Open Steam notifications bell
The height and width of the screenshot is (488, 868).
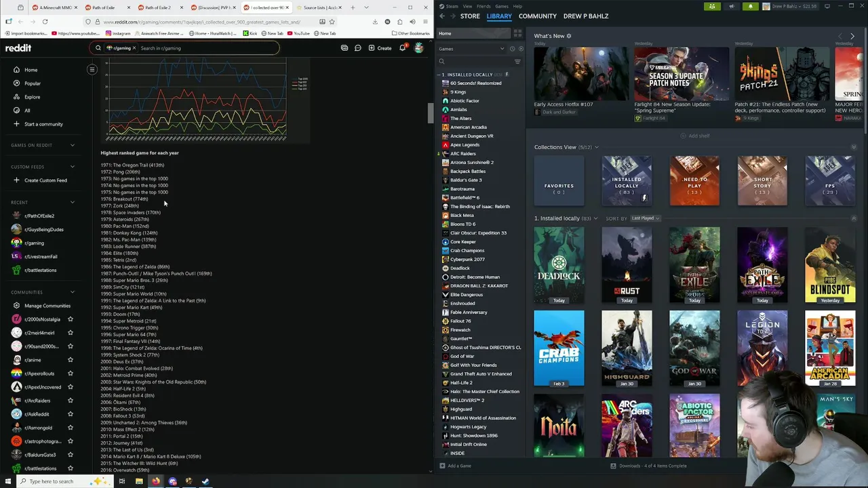click(x=751, y=6)
